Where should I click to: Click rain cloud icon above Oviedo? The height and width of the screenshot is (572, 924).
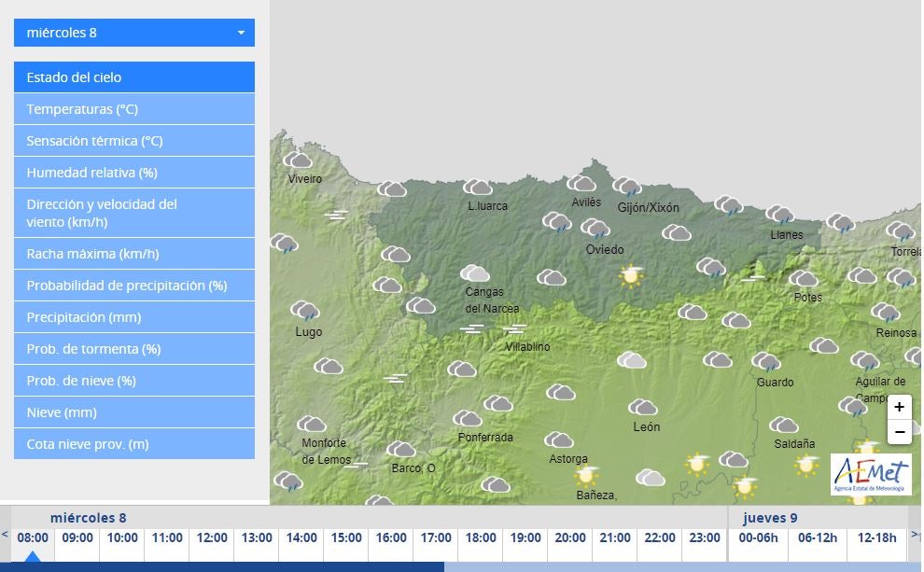coord(595,228)
